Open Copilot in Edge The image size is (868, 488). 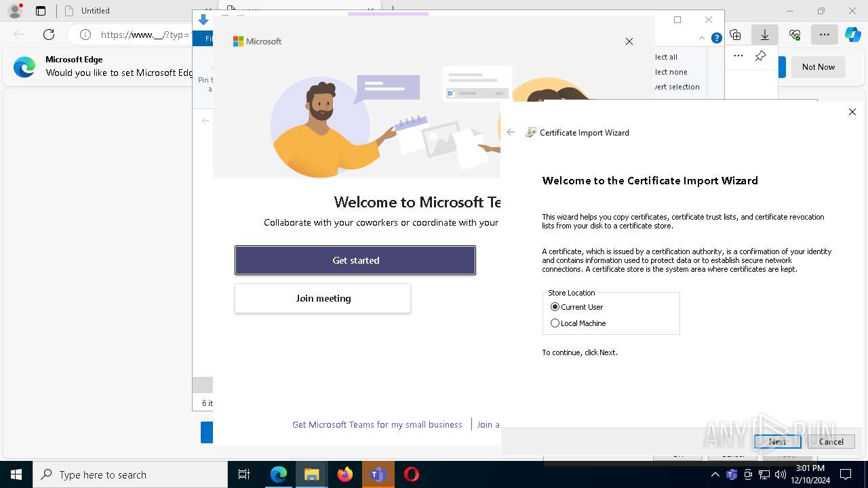click(x=852, y=35)
